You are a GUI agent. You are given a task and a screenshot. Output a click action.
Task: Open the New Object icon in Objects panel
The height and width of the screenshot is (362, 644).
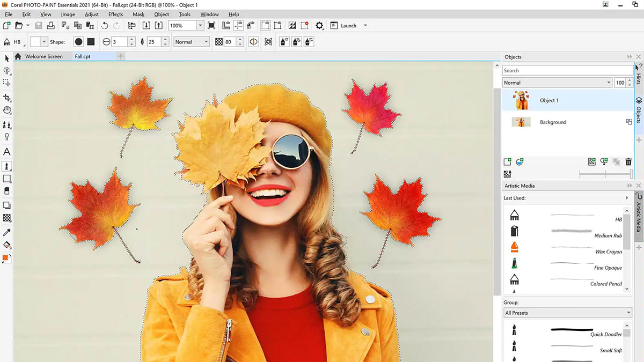tap(507, 161)
